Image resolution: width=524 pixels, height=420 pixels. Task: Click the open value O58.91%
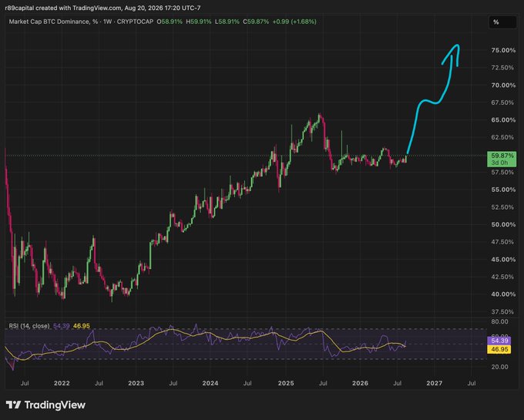point(170,22)
